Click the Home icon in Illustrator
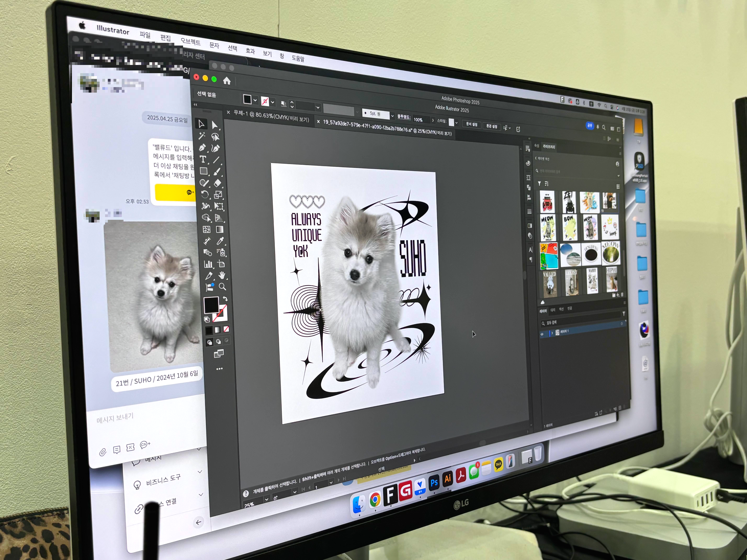The image size is (747, 560). point(227,81)
